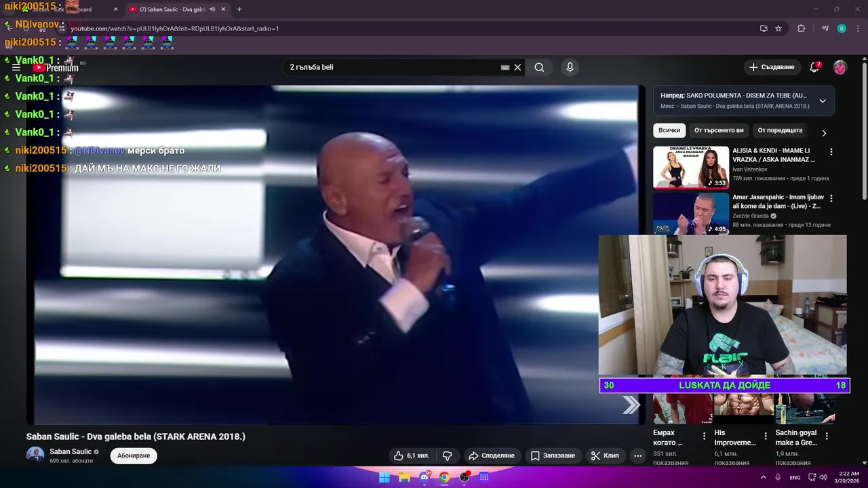The image size is (868, 488).
Task: Open Chrome extensions puzzle icon
Action: tap(801, 28)
